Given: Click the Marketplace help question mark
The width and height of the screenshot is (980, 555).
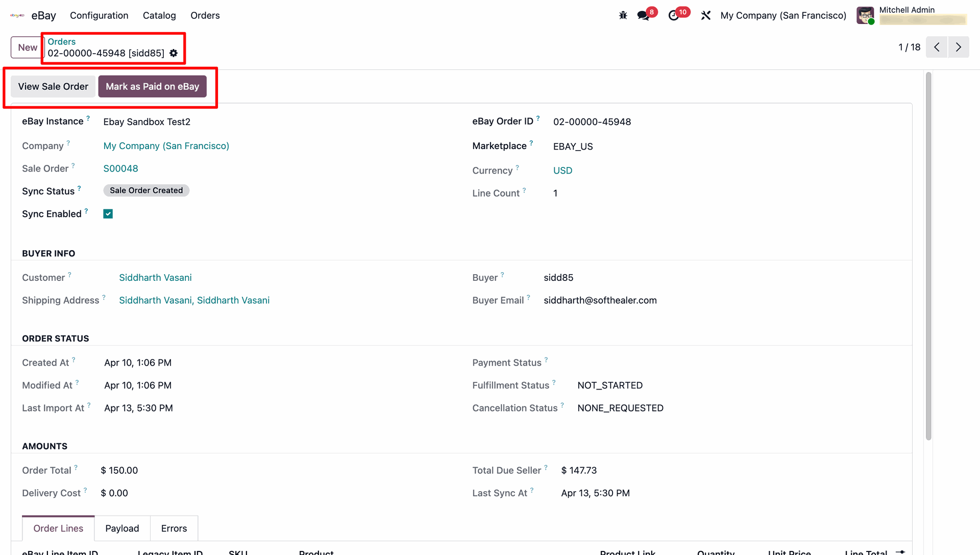Looking at the screenshot, I should click(531, 142).
